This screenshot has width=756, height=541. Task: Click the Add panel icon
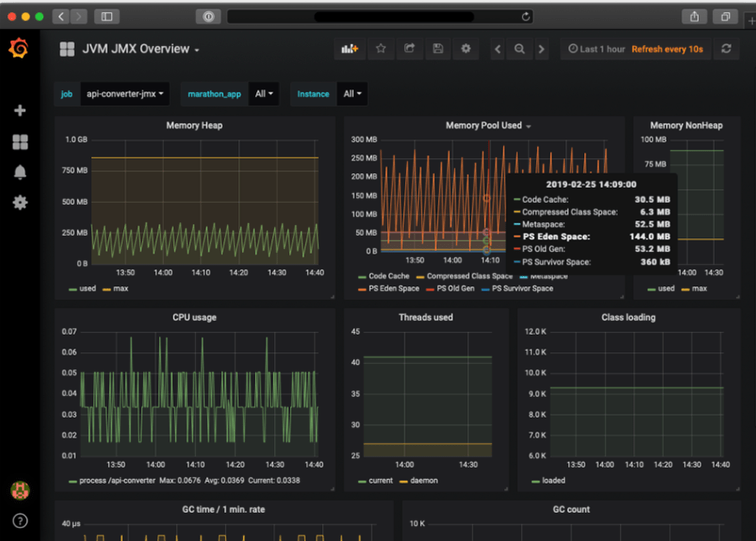point(350,49)
